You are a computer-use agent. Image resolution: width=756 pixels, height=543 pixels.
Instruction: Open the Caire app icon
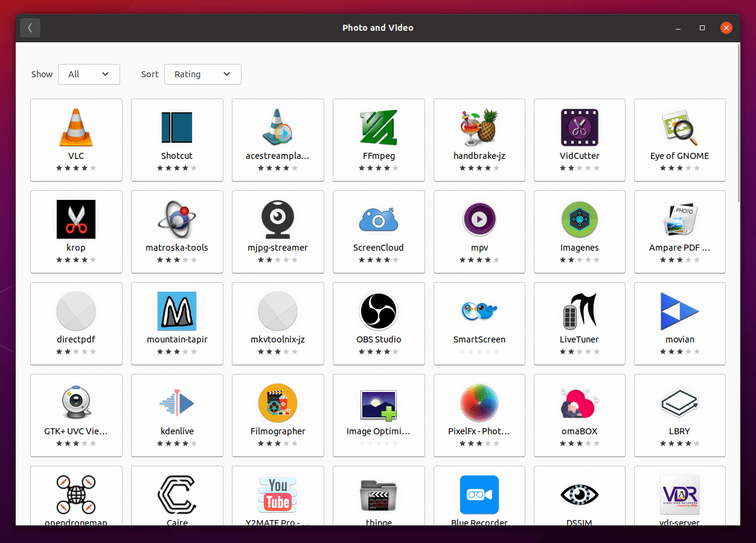[177, 495]
